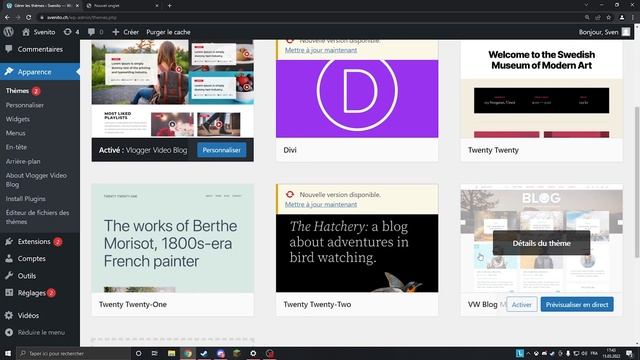
Task: Open Commentaires in the sidebar
Action: (x=40, y=49)
